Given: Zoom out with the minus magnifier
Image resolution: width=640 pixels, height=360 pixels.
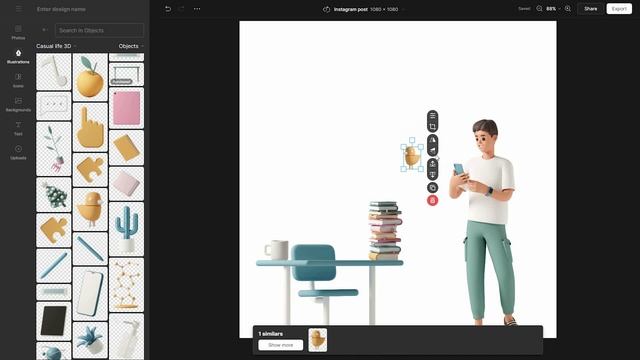Looking at the screenshot, I should point(539,9).
